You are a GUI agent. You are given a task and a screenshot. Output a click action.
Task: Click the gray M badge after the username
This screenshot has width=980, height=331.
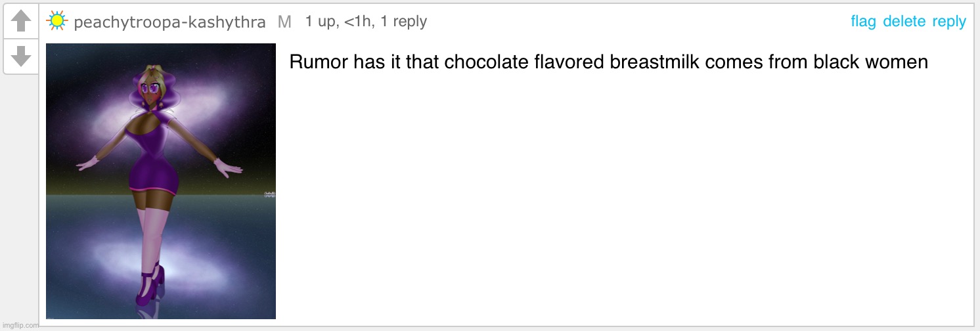click(284, 22)
